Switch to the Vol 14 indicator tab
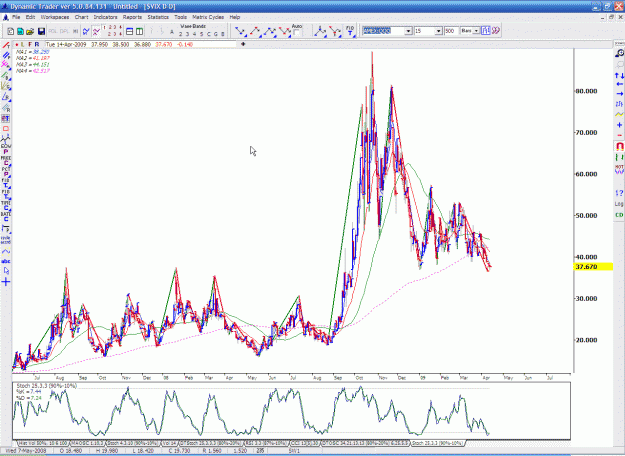The width and height of the screenshot is (625, 456). pos(169,443)
